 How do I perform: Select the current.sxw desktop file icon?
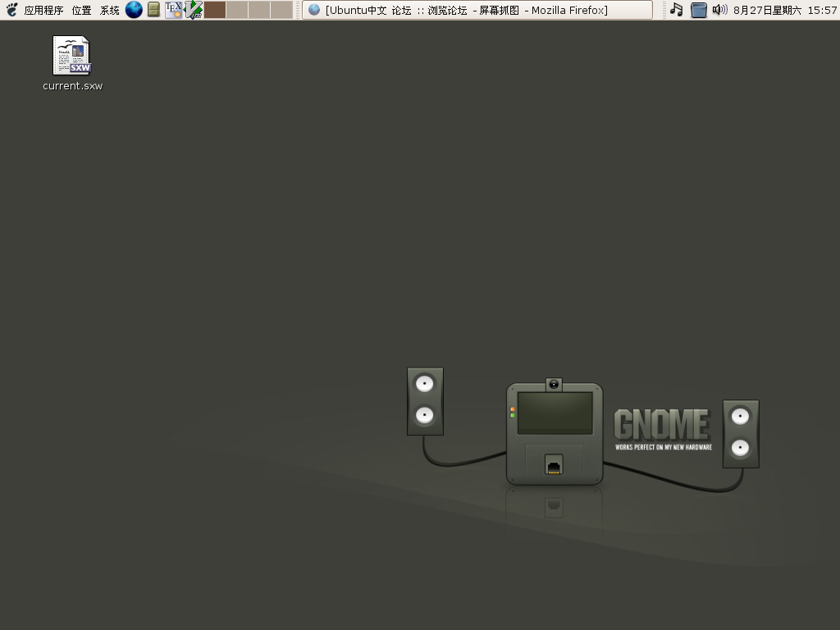pyautogui.click(x=72, y=55)
